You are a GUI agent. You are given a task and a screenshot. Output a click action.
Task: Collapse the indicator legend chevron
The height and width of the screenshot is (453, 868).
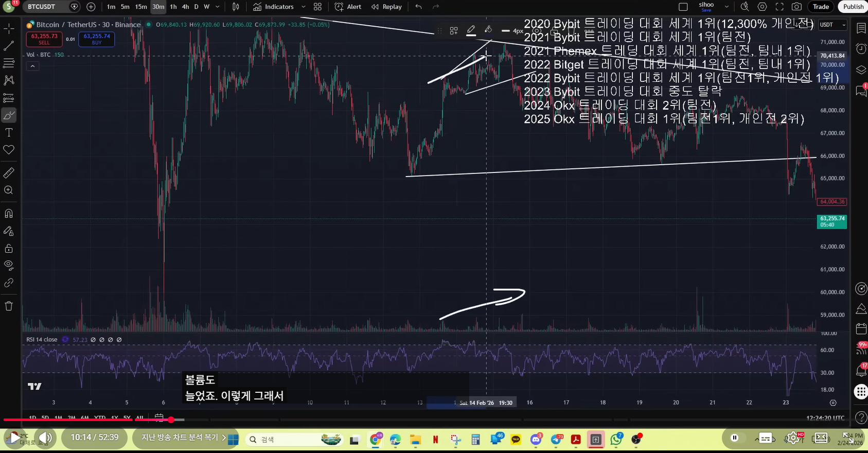[32, 66]
